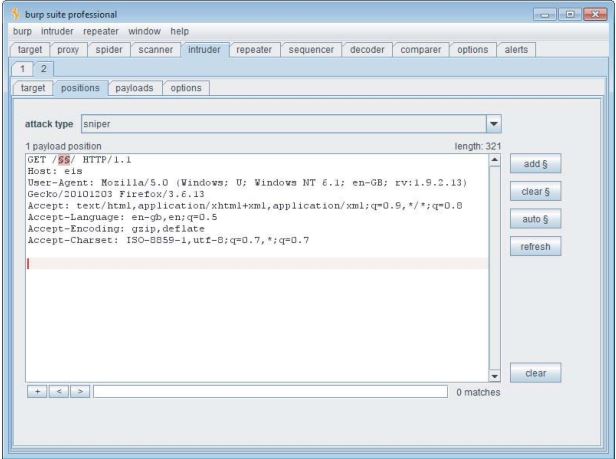This screenshot has height=459, width=616.
Task: Open the alerts tab
Action: 516,50
